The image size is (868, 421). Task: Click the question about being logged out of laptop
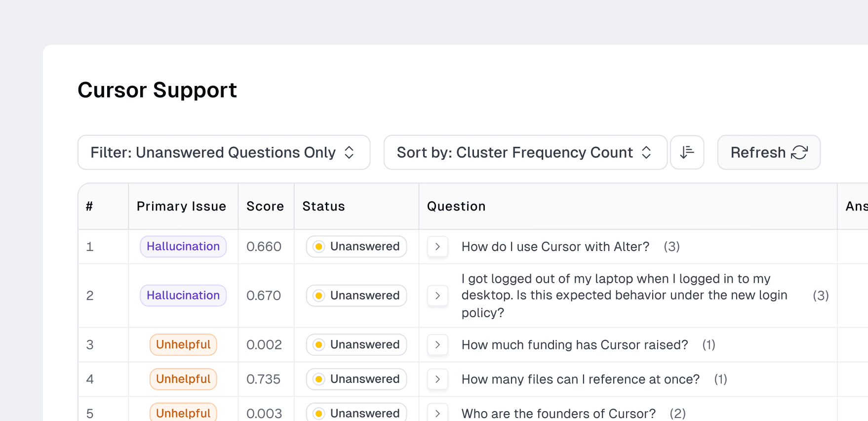(x=625, y=295)
